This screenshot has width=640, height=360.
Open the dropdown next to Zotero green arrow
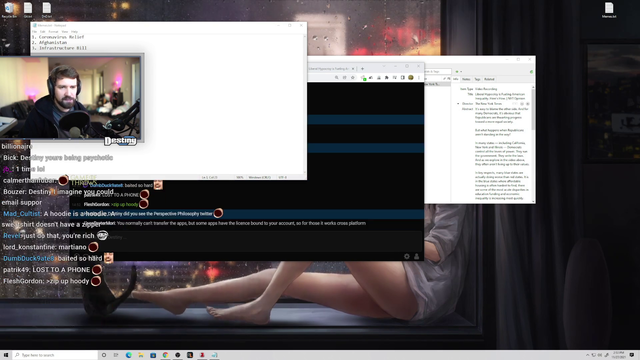[461, 71]
